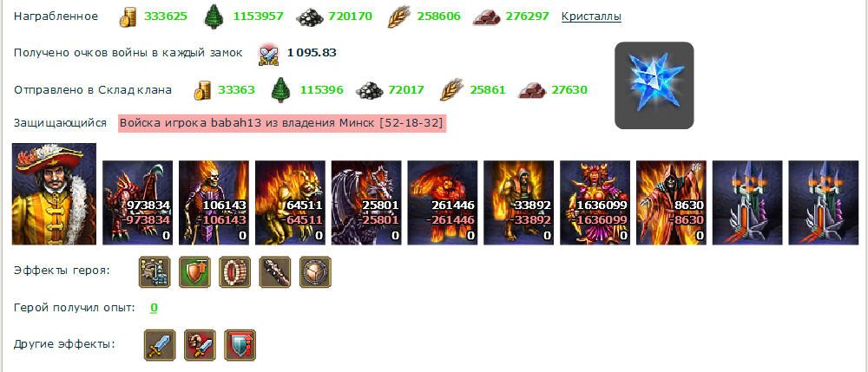Open the Кристаллы link
Viewport: 868px width, 372px height.
[591, 16]
